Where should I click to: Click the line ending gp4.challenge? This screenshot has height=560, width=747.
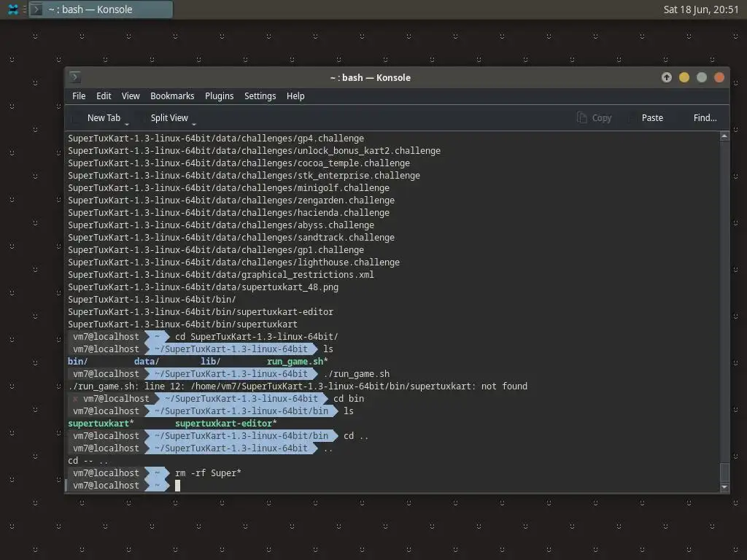(x=216, y=138)
